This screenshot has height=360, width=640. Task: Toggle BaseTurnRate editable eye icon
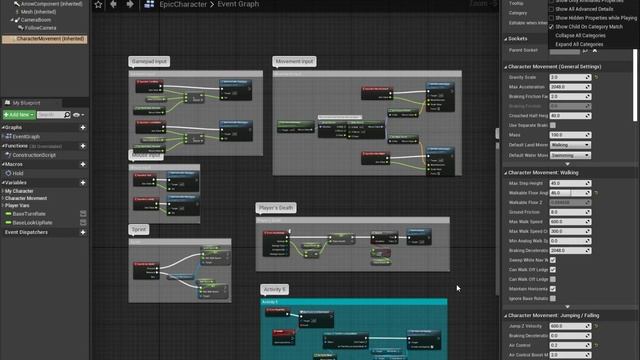click(83, 213)
